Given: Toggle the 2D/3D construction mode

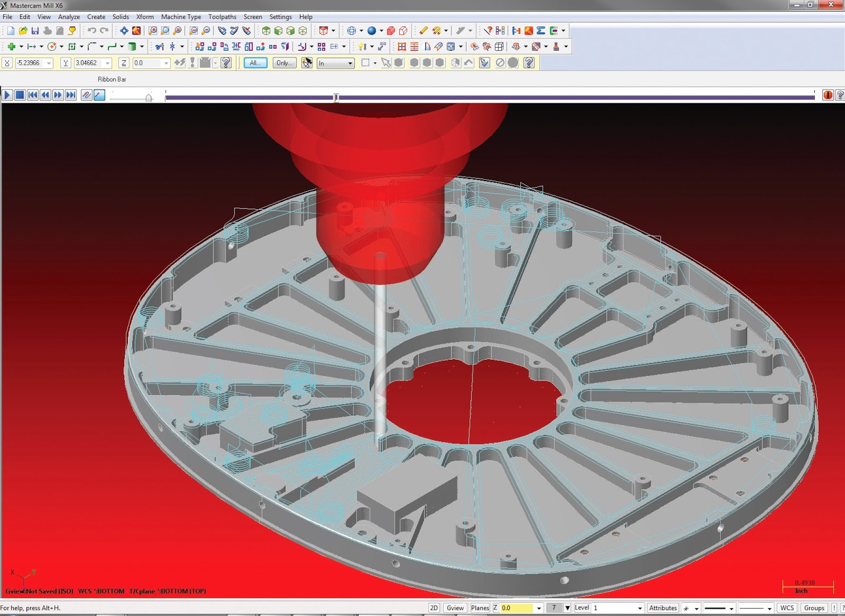Looking at the screenshot, I should [434, 608].
